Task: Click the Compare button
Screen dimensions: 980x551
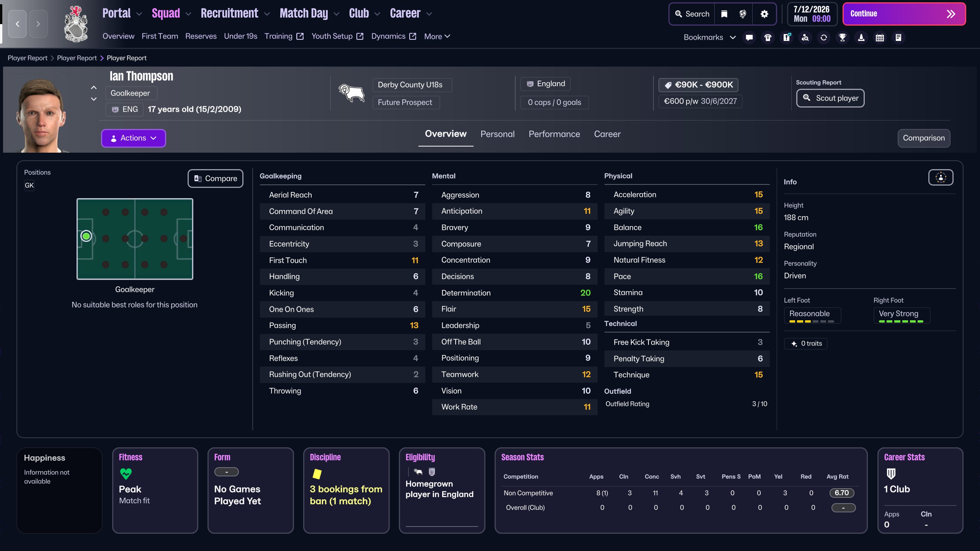Action: coord(215,178)
